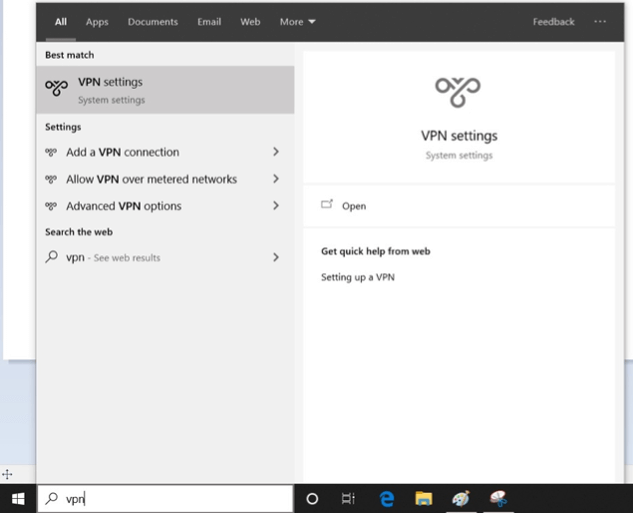
Task: Click the search icon beside vpn web result
Action: pos(52,257)
